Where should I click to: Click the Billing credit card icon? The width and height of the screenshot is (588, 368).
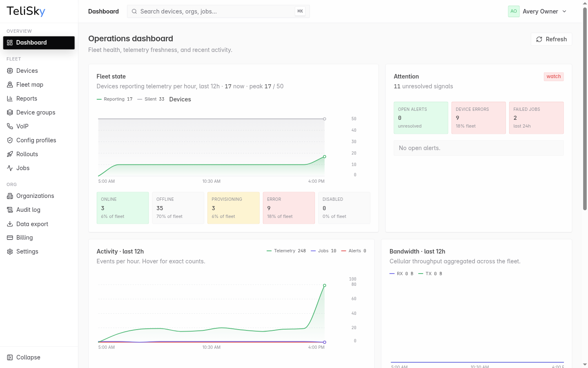(x=10, y=238)
